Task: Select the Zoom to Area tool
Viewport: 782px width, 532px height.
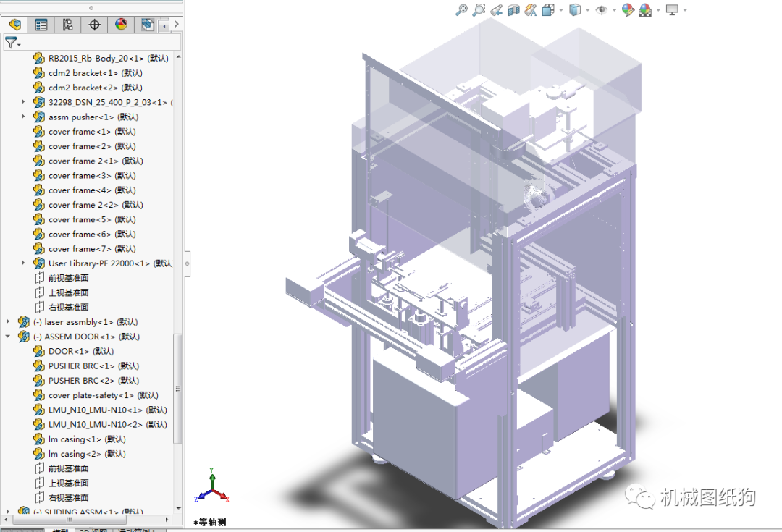Action: coord(479,10)
